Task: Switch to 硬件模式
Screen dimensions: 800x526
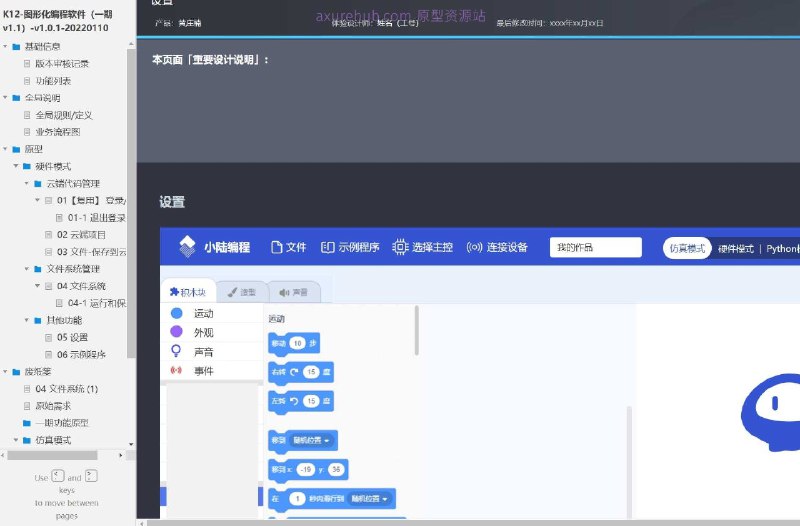Action: click(x=735, y=249)
